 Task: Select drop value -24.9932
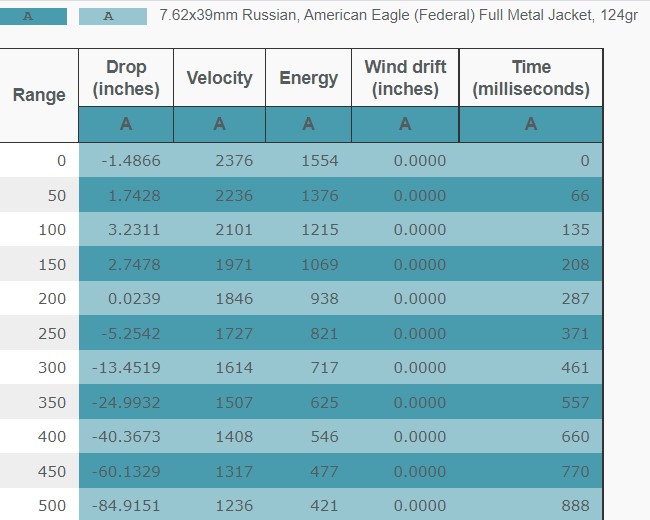126,402
